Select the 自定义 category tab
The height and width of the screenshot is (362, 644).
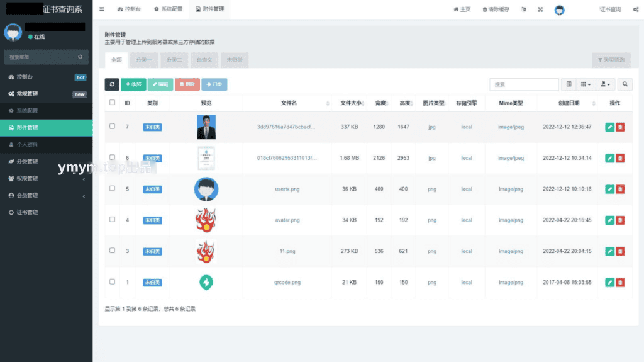click(x=204, y=60)
